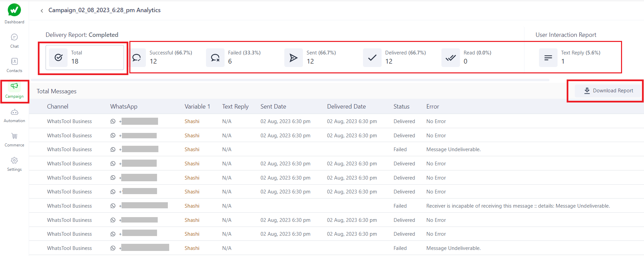Click the Error column header
The height and width of the screenshot is (256, 644).
(433, 107)
